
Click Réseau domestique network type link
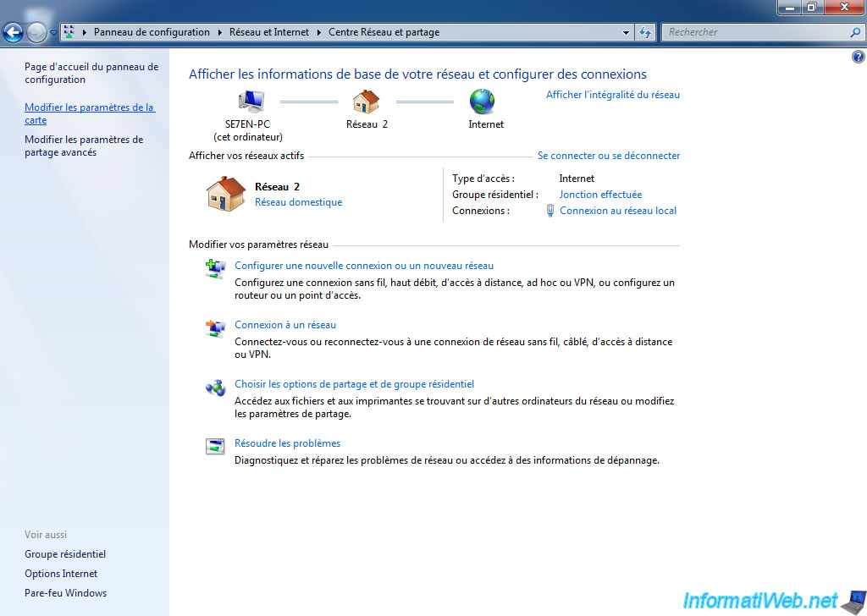click(x=299, y=202)
